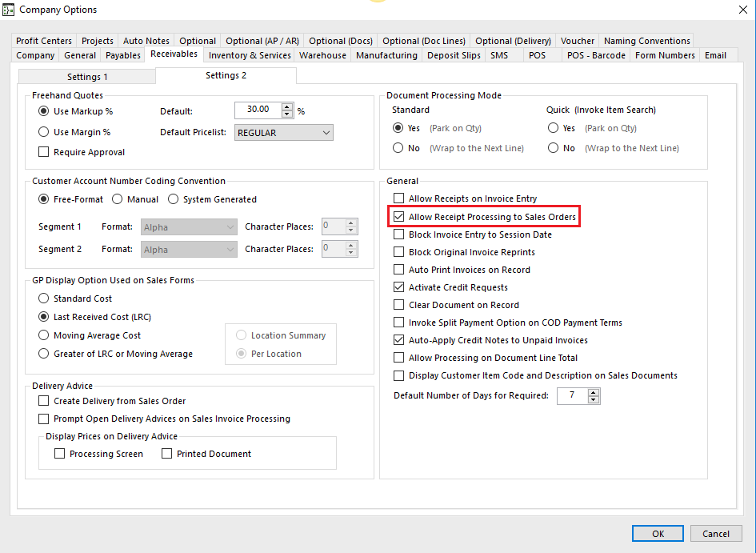Open the Optional (Doc Lines) tab
Screen dimensions: 756x553
pyautogui.click(x=424, y=41)
